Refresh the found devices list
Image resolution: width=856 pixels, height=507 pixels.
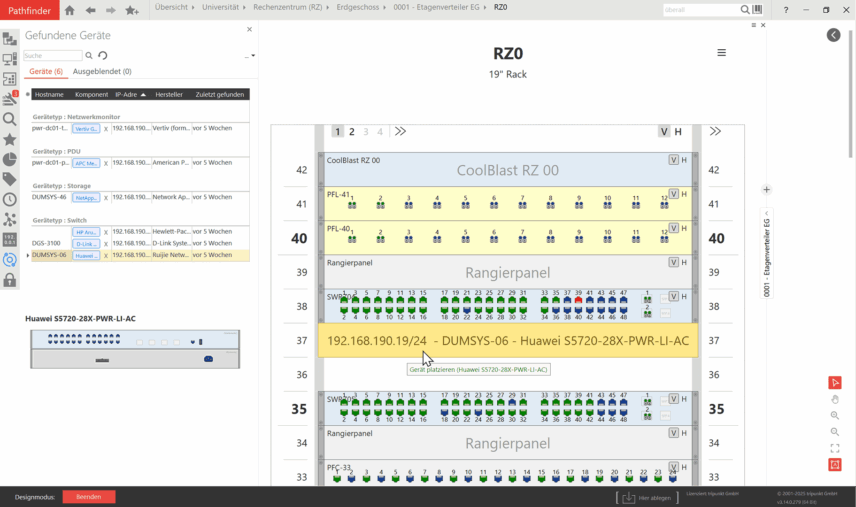click(x=102, y=56)
